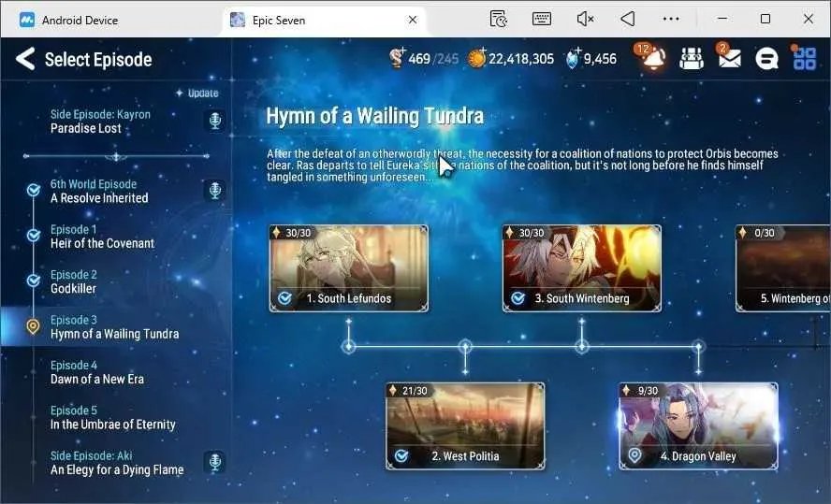Open the emulator keyboard mapping icon
This screenshot has width=831, height=504.
(x=541, y=19)
